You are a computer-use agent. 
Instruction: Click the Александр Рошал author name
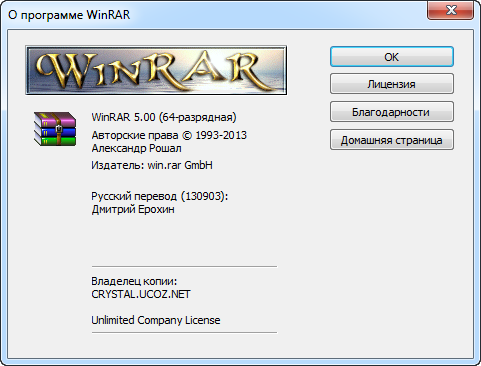[136, 148]
